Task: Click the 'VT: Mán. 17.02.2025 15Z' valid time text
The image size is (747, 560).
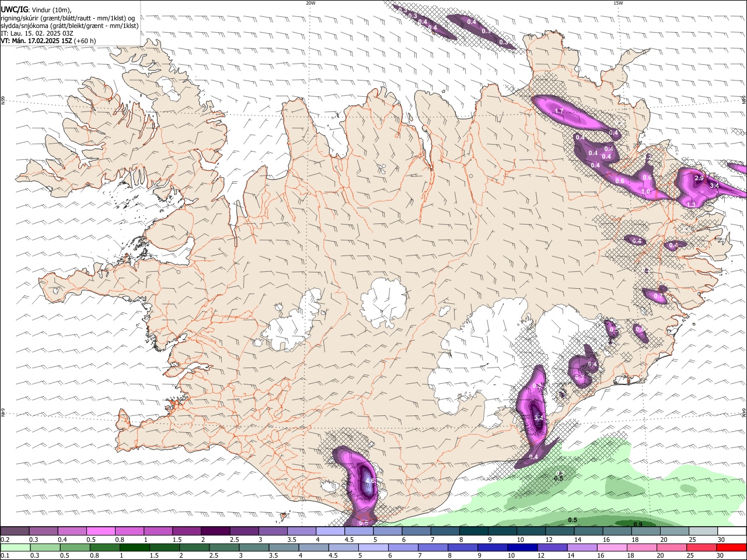Action: click(37, 41)
